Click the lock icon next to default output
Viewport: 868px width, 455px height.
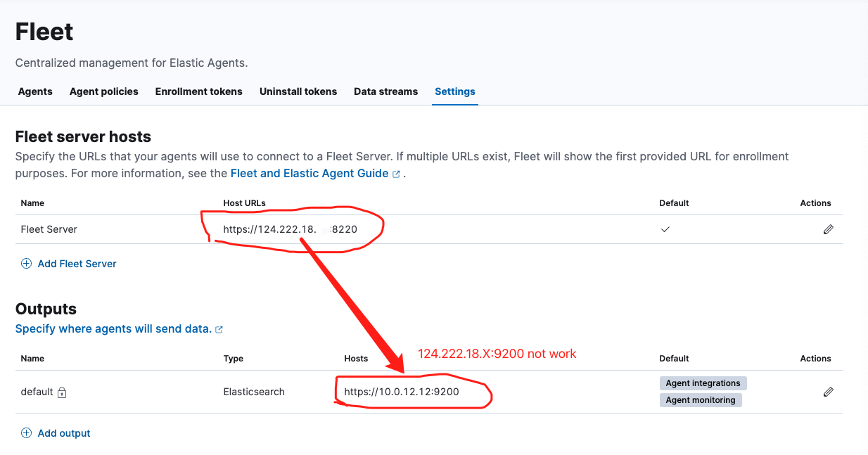coord(62,392)
